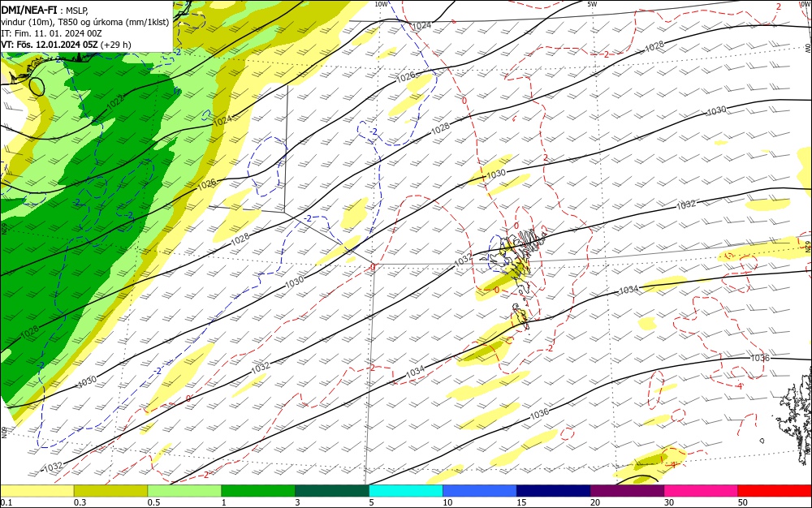The image size is (812, 508).
Task: Click legend value "0.1"
Action: click(6, 502)
